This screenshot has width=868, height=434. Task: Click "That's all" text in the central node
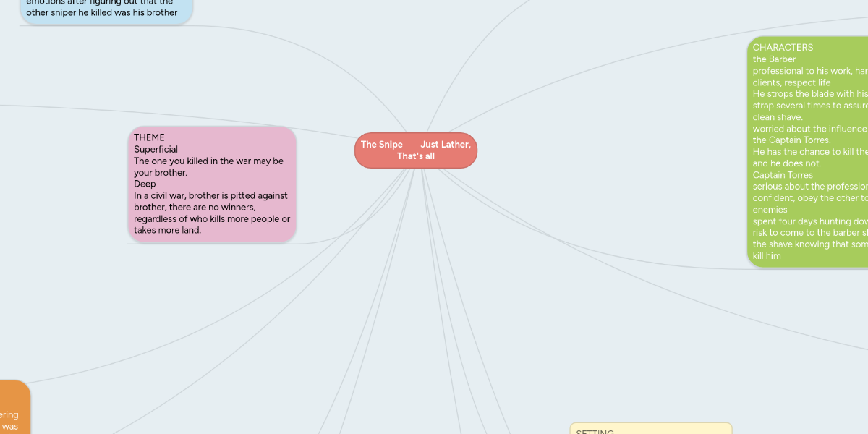(415, 156)
